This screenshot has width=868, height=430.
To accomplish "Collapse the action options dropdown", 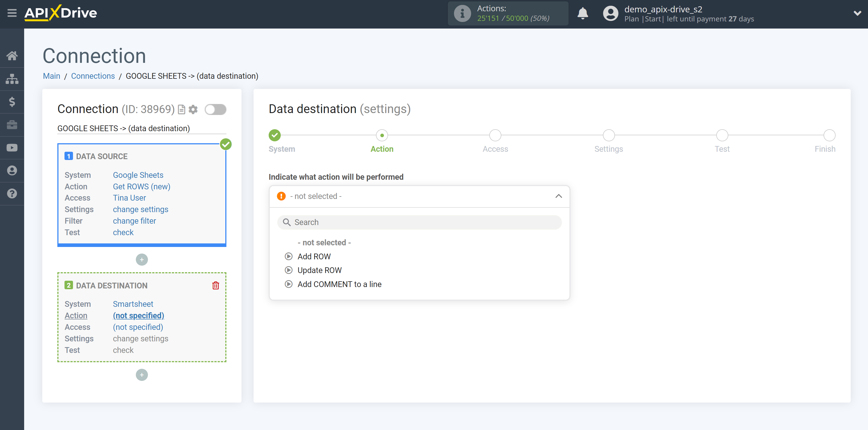I will tap(560, 196).
